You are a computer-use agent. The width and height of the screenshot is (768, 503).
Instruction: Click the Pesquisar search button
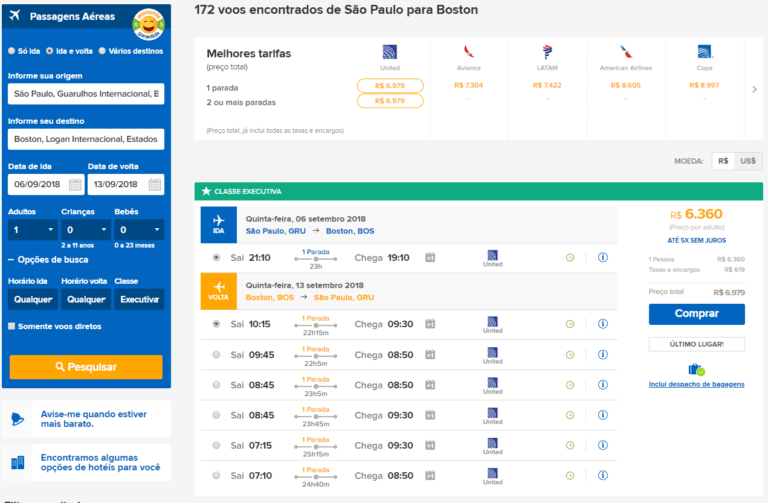(x=86, y=367)
